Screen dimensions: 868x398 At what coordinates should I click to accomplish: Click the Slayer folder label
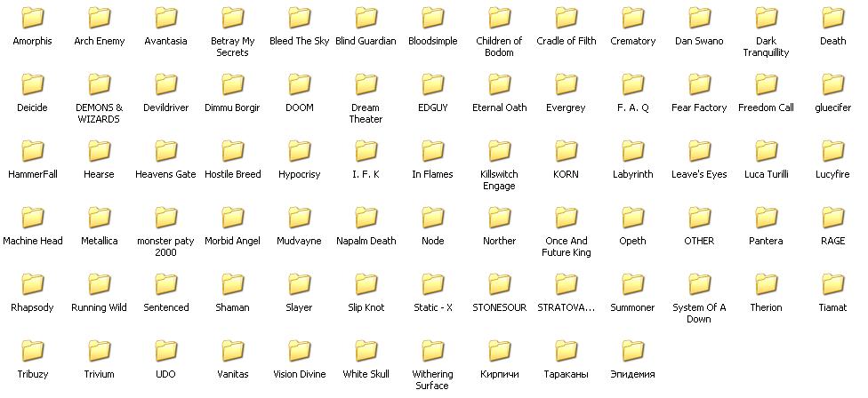coord(299,307)
